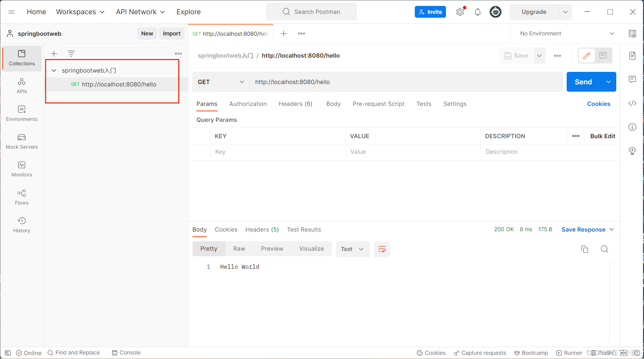Open response format Text dropdown
644x359 pixels.
(353, 249)
